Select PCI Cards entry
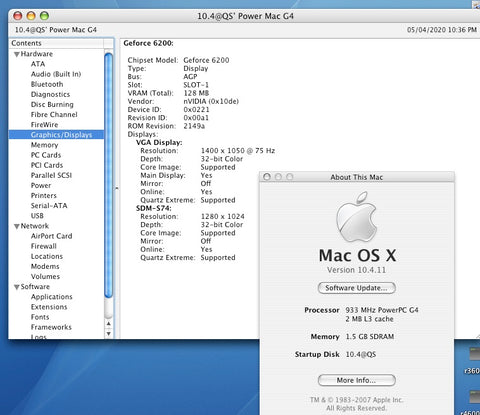 click(47, 165)
